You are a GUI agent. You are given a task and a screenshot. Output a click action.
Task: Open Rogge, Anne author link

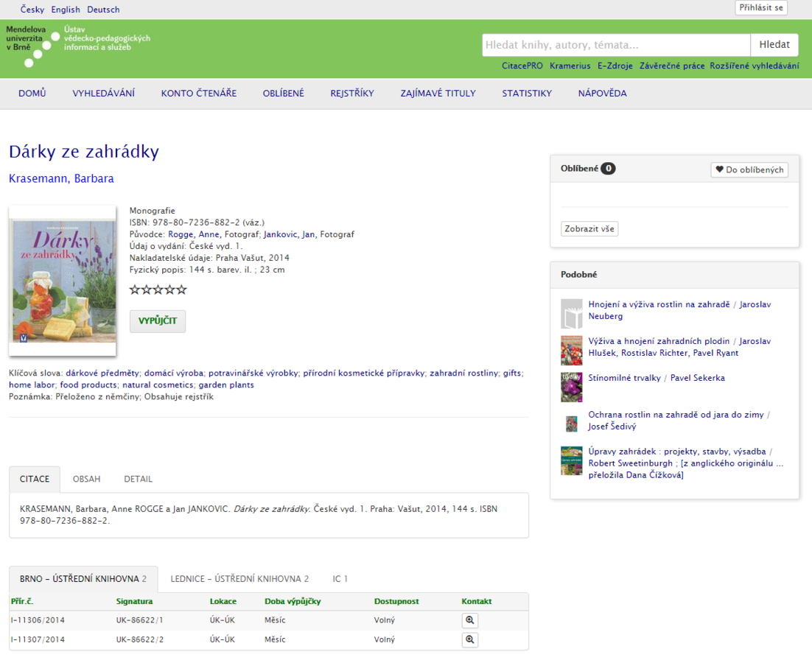coord(194,234)
